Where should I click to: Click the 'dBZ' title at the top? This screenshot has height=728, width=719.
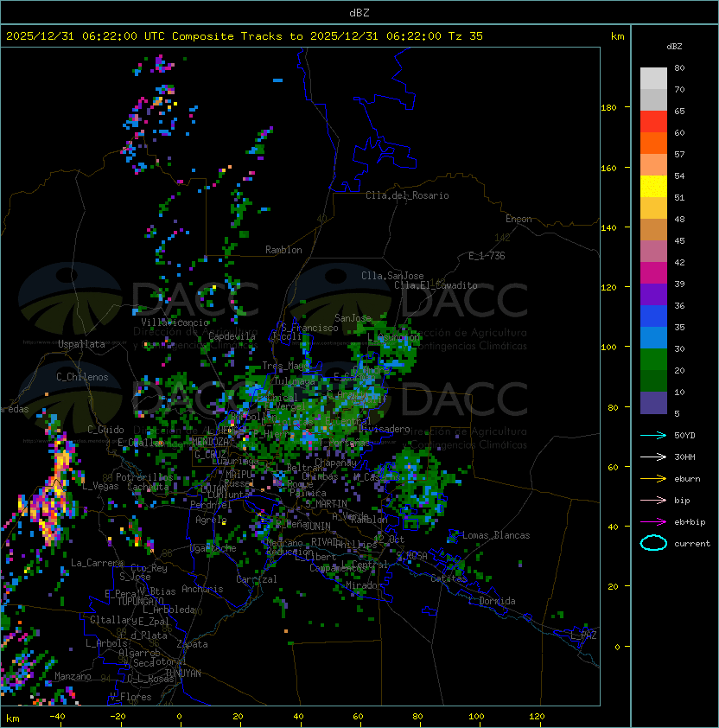359,13
